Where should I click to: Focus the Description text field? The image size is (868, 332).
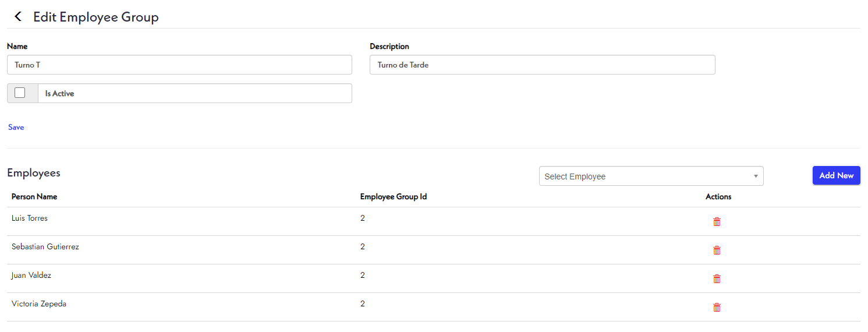pos(542,65)
